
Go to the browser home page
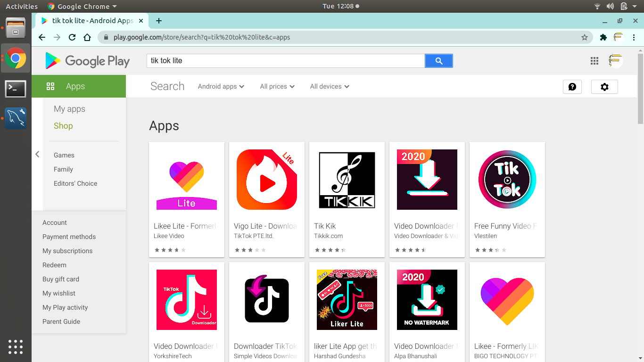click(x=87, y=37)
